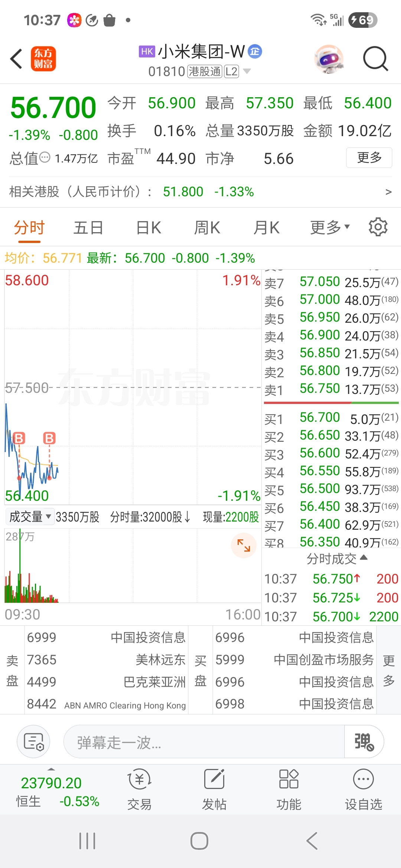Open the 更多 chart period dropdown

[x=330, y=227]
